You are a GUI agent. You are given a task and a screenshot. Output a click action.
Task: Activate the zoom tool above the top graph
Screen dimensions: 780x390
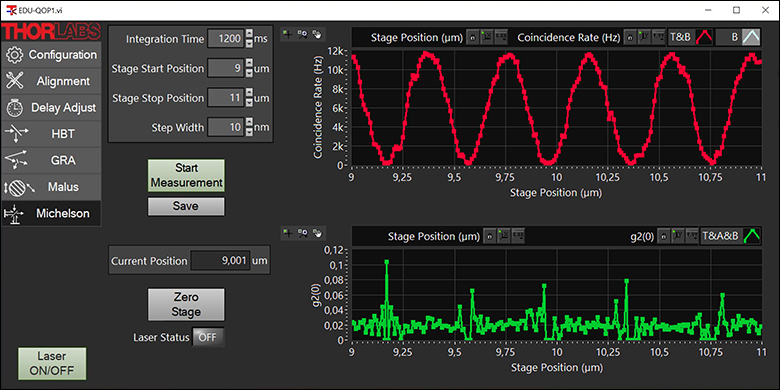302,34
